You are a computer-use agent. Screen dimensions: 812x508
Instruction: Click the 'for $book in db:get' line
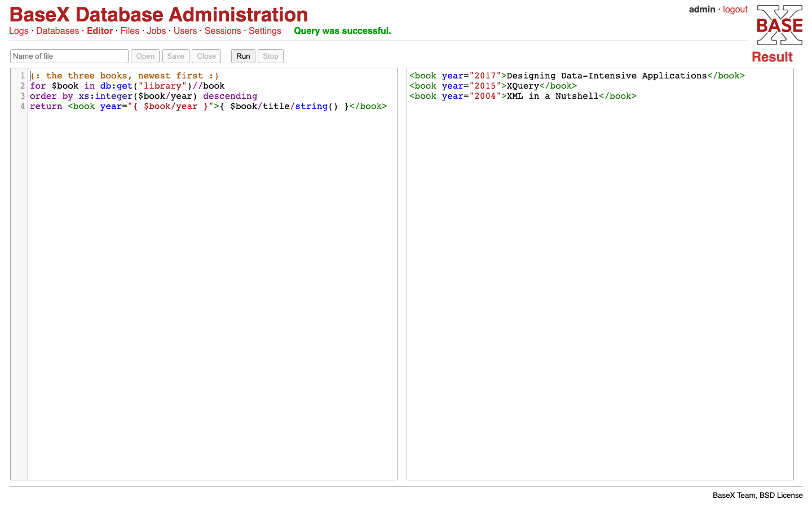click(127, 86)
